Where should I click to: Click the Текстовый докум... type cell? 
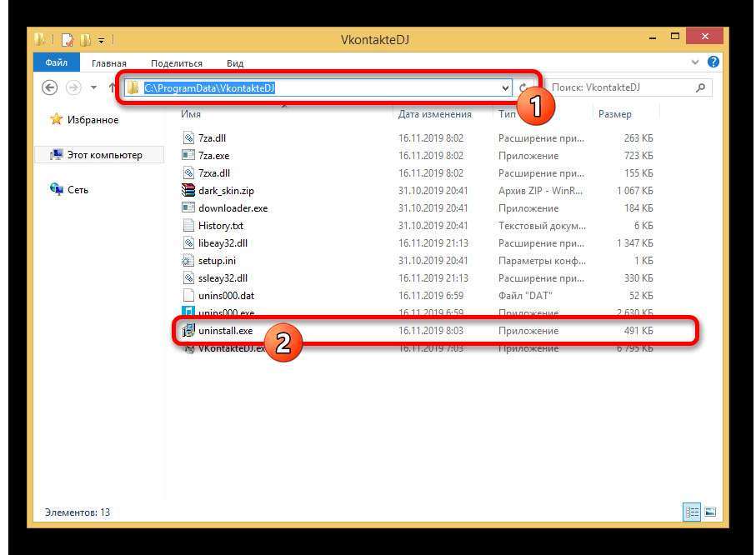(x=542, y=226)
